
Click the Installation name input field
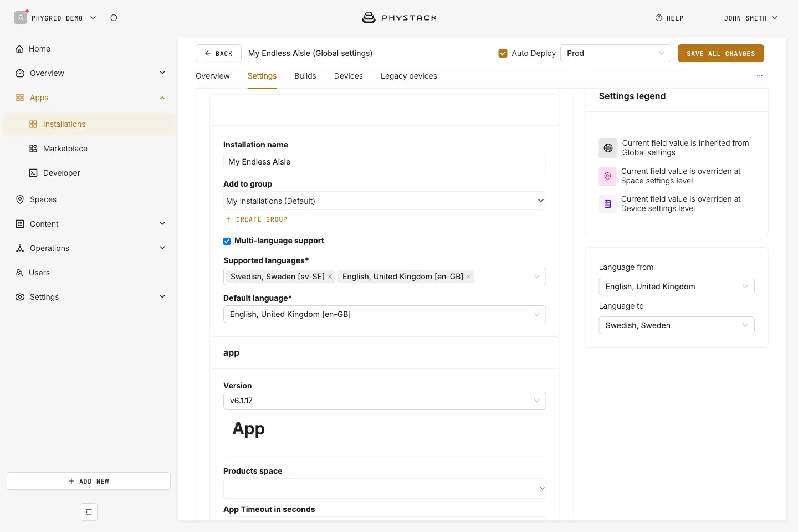point(385,162)
